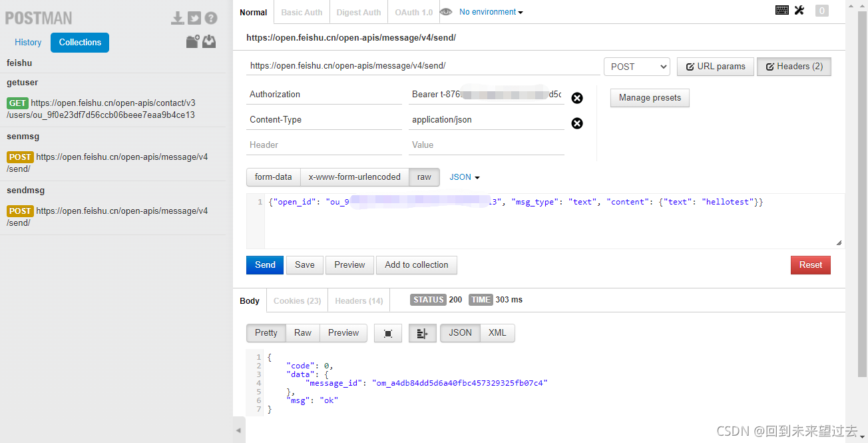868x443 pixels.
Task: Click Add to collection button
Action: pos(417,265)
